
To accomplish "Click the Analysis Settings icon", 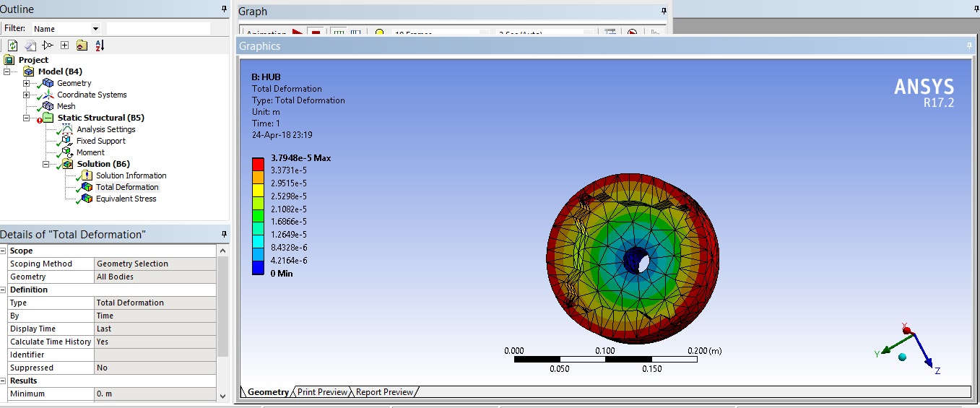I will pyautogui.click(x=68, y=129).
